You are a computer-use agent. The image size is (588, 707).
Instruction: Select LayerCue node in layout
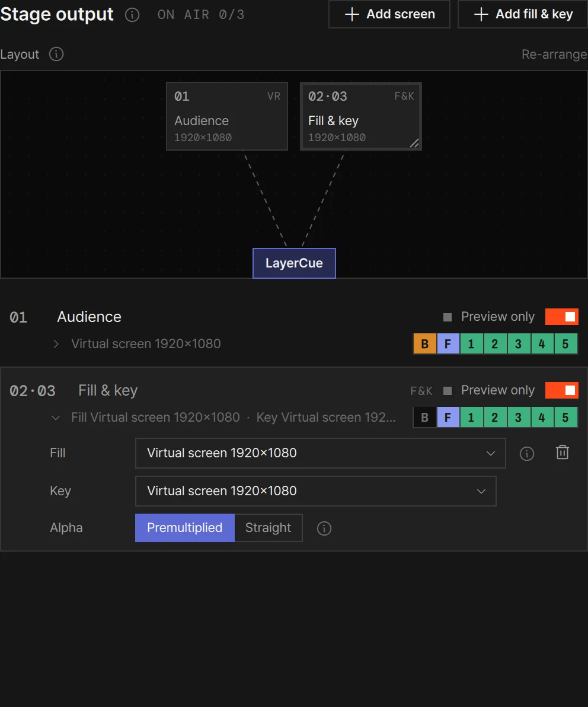tap(294, 263)
